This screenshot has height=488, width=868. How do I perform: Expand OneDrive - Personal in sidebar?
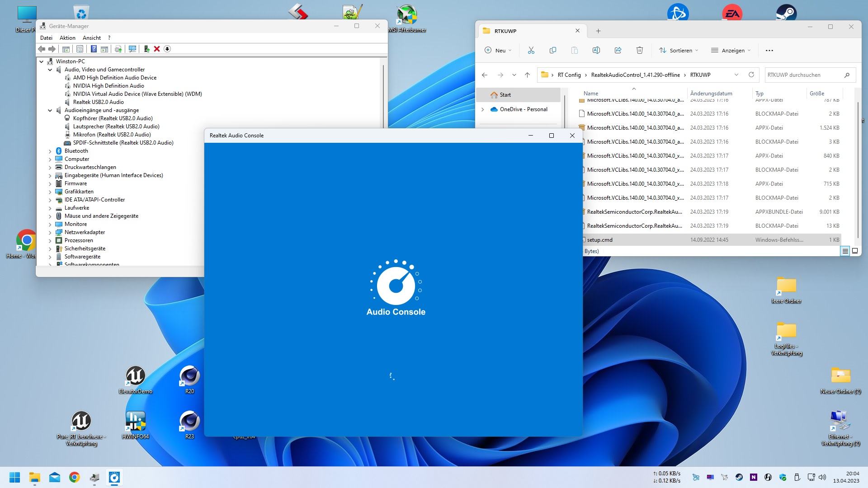483,109
